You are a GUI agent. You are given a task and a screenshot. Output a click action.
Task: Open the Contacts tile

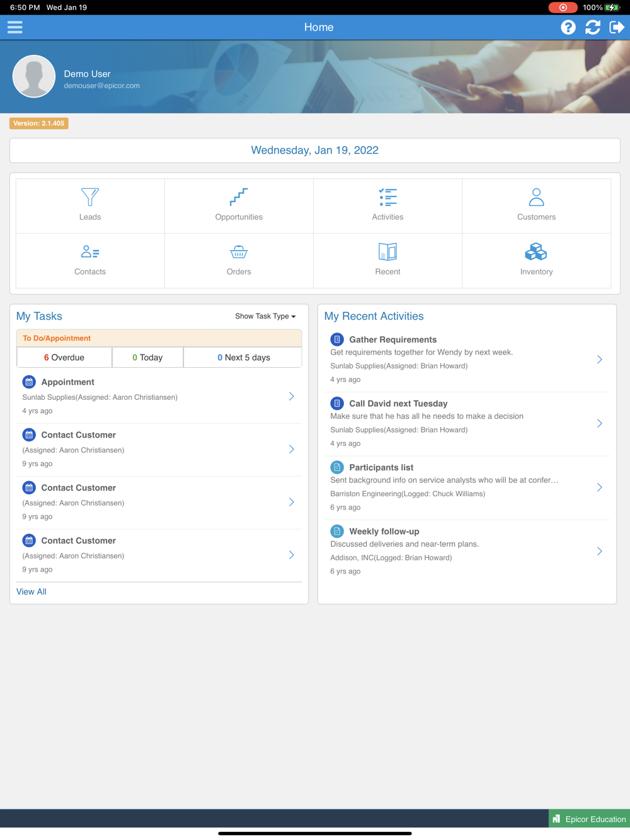tap(90, 261)
